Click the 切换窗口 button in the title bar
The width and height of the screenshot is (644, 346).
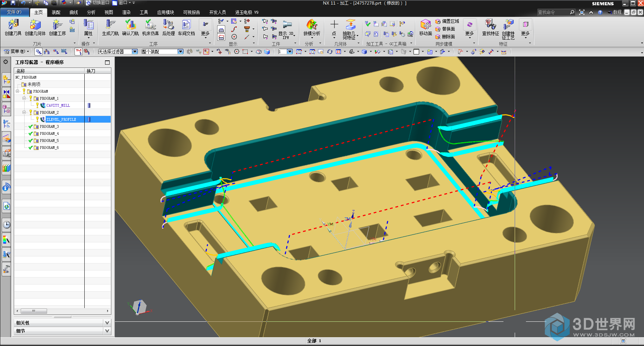click(98, 3)
